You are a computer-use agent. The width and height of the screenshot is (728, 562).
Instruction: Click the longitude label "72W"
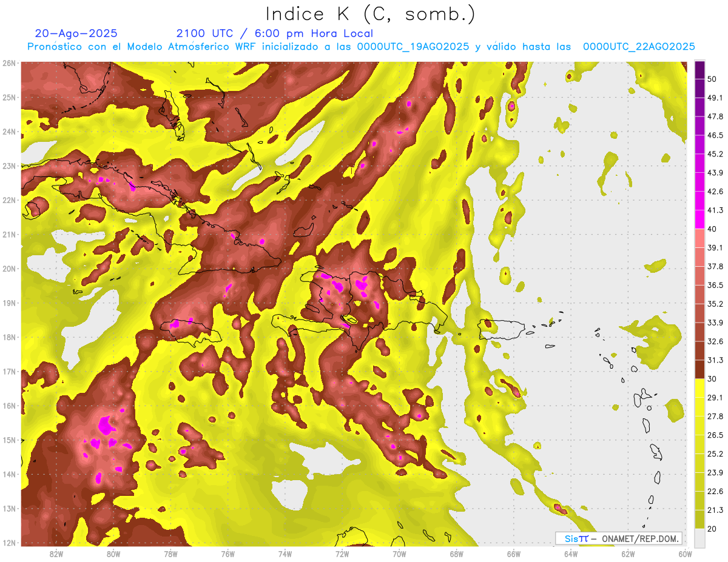(342, 554)
